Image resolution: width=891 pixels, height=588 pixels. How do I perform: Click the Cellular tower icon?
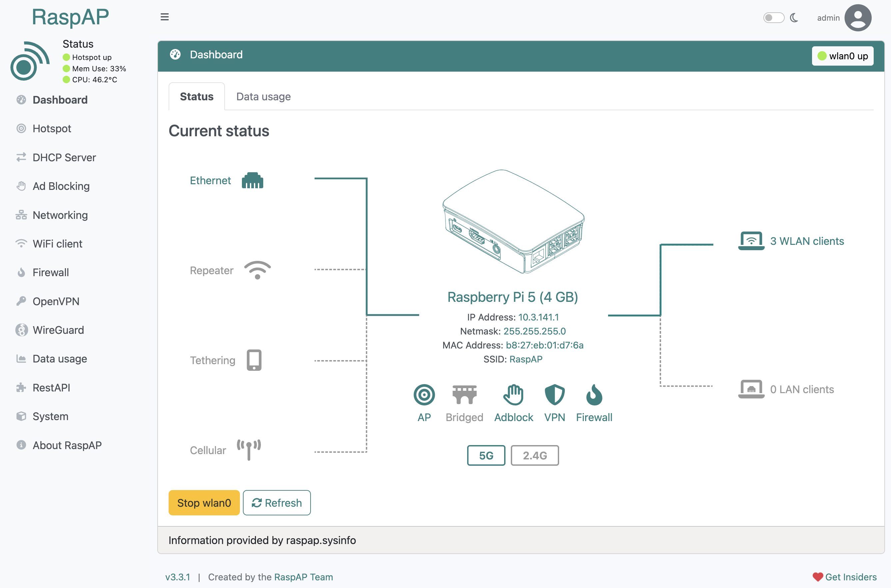[x=249, y=450]
